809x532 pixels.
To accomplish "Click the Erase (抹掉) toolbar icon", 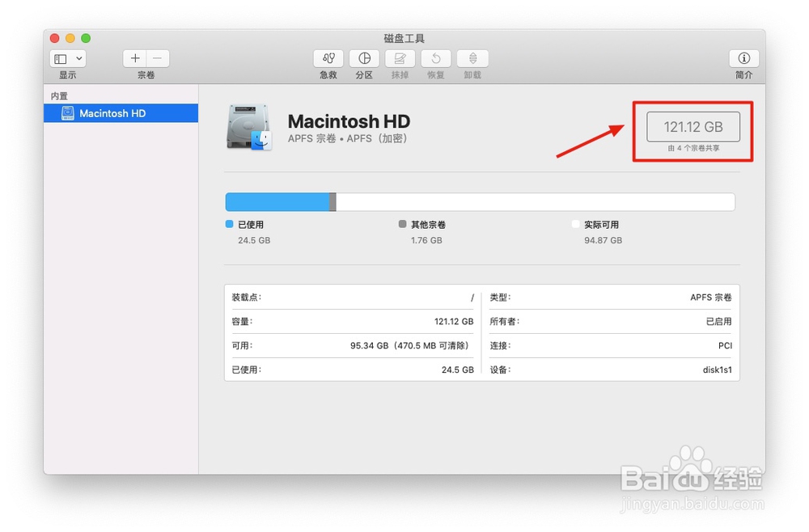I will (400, 58).
